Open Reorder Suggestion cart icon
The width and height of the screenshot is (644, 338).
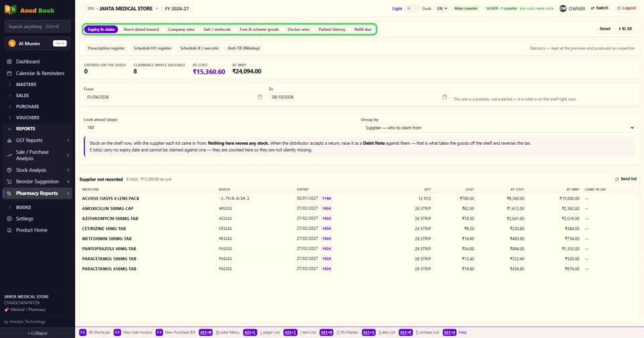(x=9, y=182)
